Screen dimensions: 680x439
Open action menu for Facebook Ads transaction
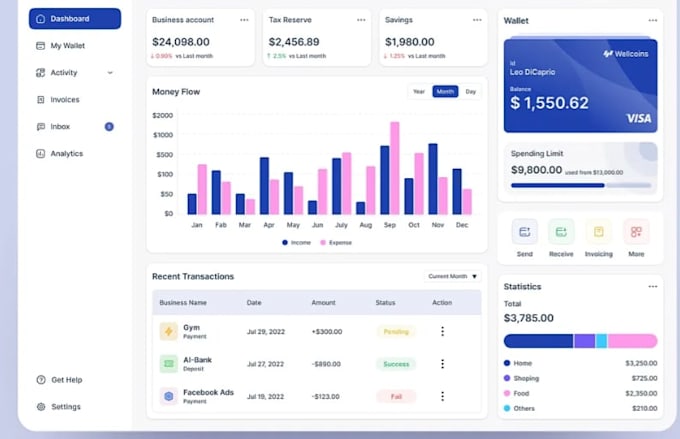pyautogui.click(x=442, y=396)
